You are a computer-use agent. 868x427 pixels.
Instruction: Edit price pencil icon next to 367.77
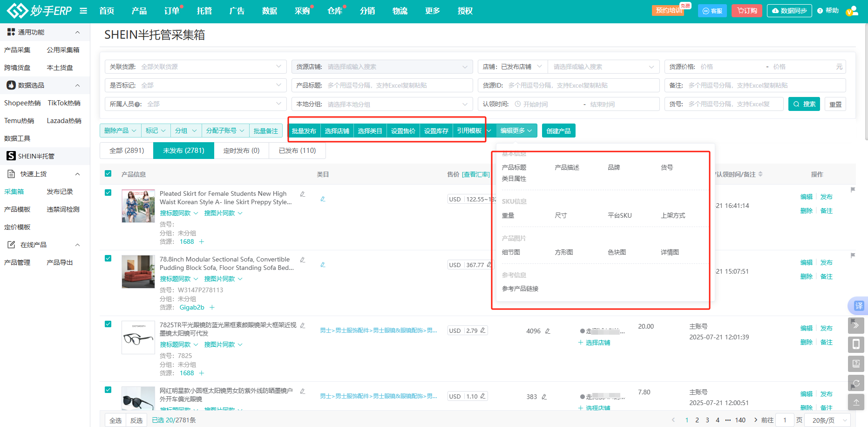click(489, 265)
